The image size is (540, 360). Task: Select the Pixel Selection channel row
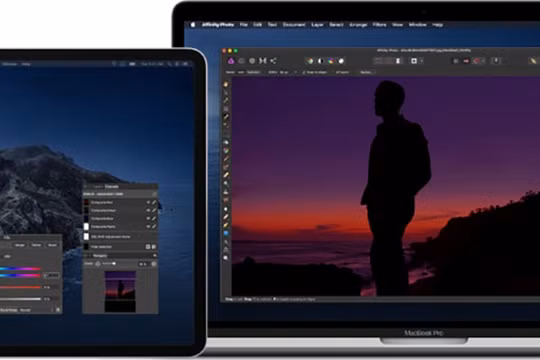[x=120, y=247]
